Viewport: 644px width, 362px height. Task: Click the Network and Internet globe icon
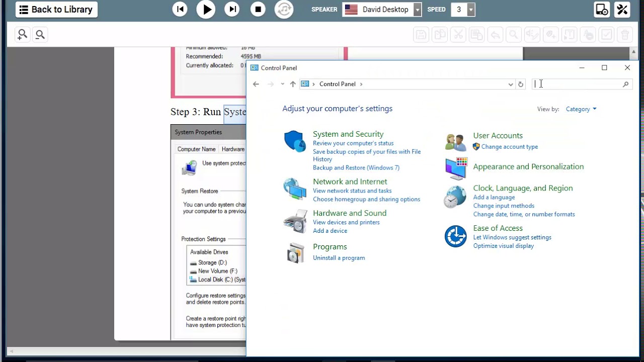[x=294, y=189]
